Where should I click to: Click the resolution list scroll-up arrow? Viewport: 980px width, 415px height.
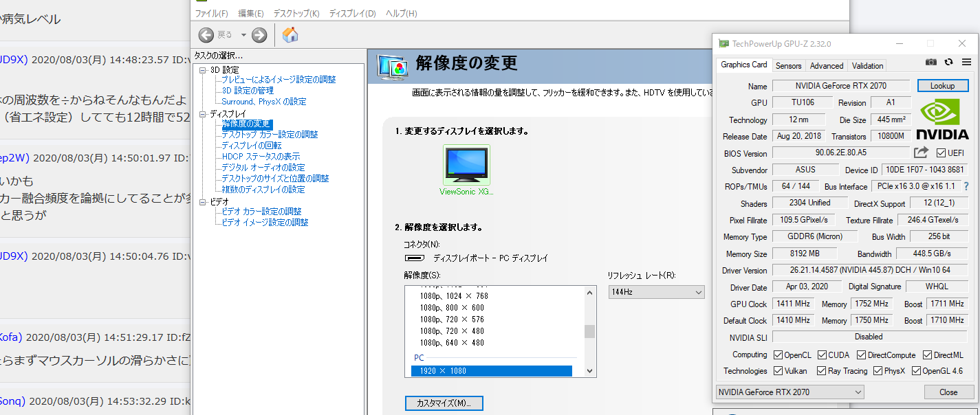click(589, 293)
